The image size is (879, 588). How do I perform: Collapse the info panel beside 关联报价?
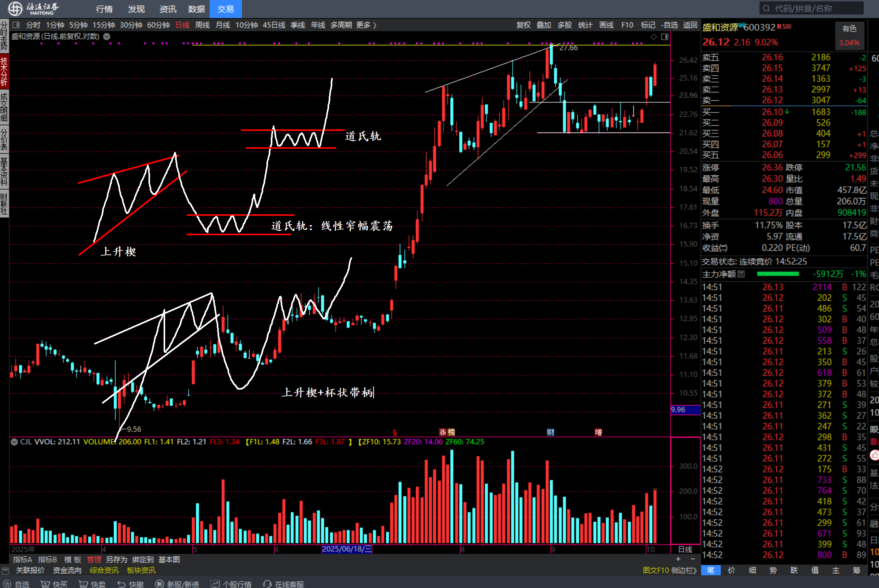(5, 571)
